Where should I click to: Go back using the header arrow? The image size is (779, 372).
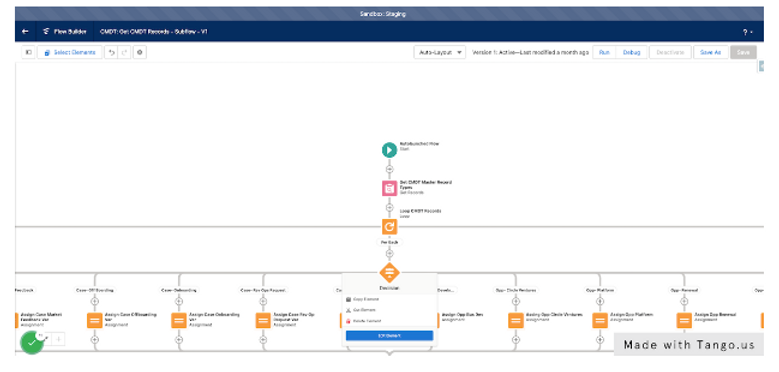tap(25, 32)
